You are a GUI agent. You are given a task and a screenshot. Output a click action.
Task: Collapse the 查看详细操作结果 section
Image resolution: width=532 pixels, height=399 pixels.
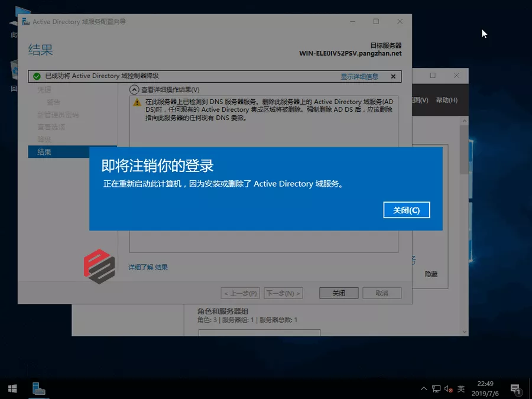click(x=134, y=90)
